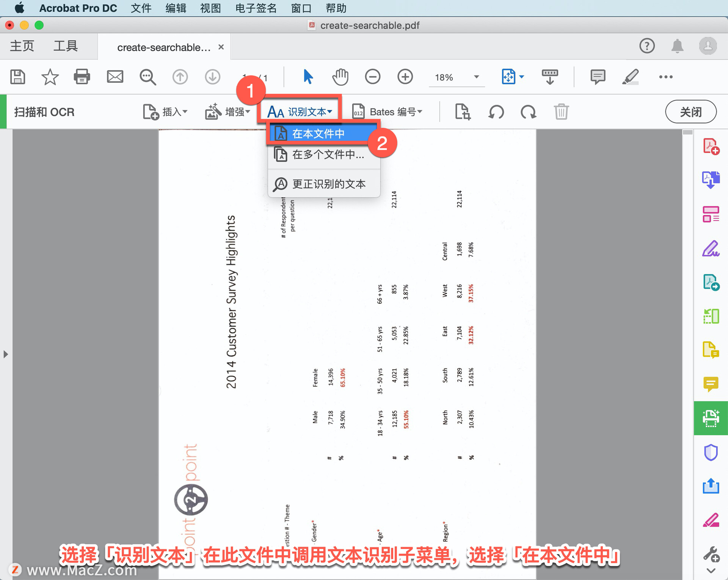Open the 窗口 menu
This screenshot has width=728, height=580.
[x=301, y=8]
